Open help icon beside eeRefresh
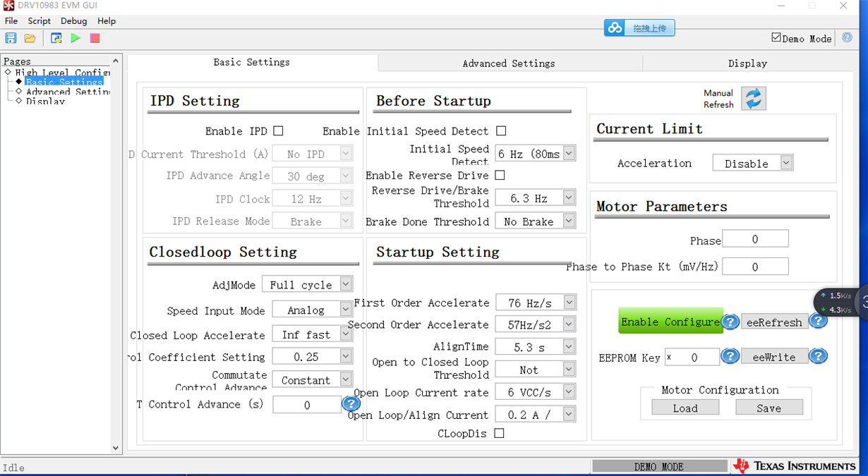 818,321
